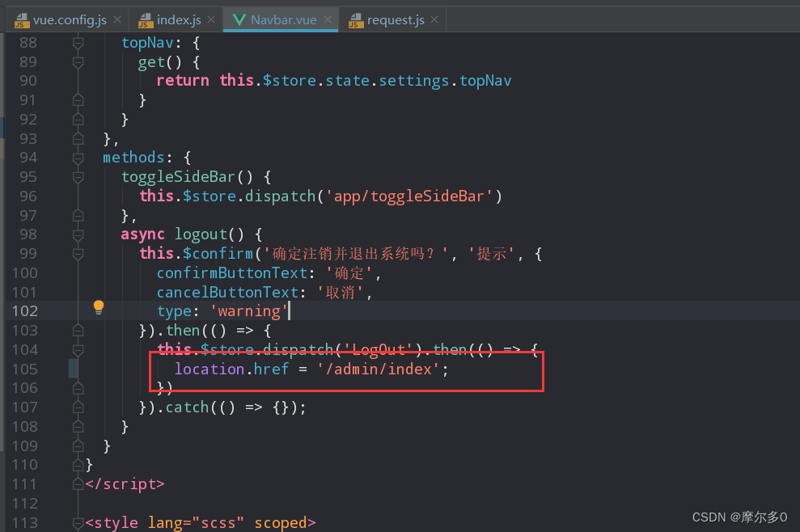
Task: Switch to the vue.config.js tab
Action: (x=70, y=20)
